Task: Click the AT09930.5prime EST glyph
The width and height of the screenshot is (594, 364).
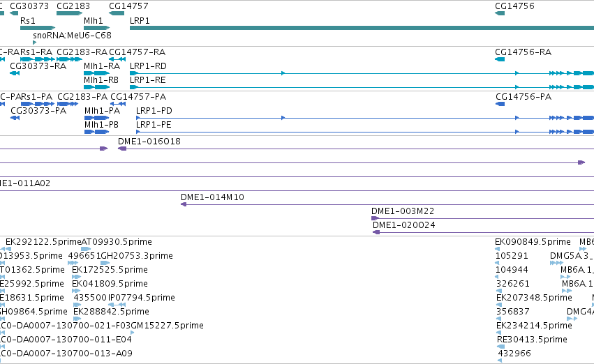Action: [86, 249]
